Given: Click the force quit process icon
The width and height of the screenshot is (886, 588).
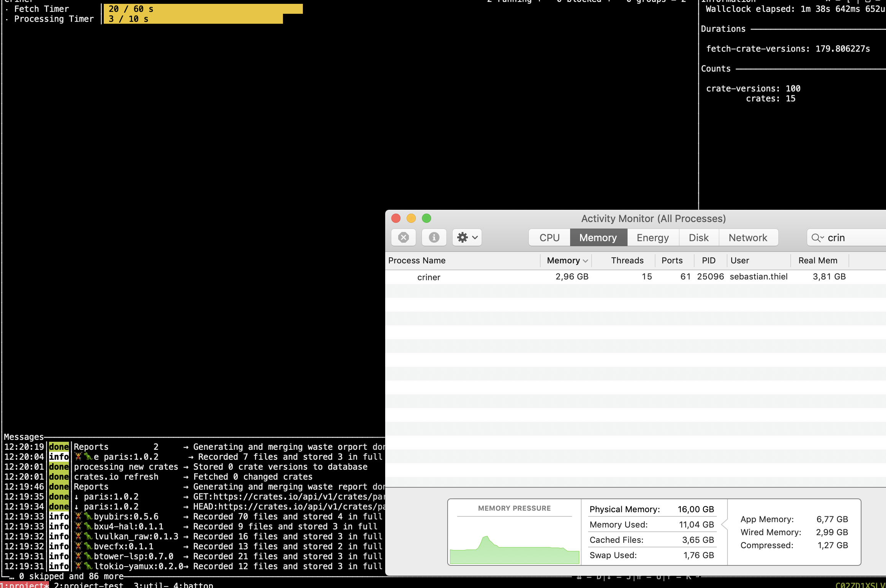Looking at the screenshot, I should pos(403,237).
